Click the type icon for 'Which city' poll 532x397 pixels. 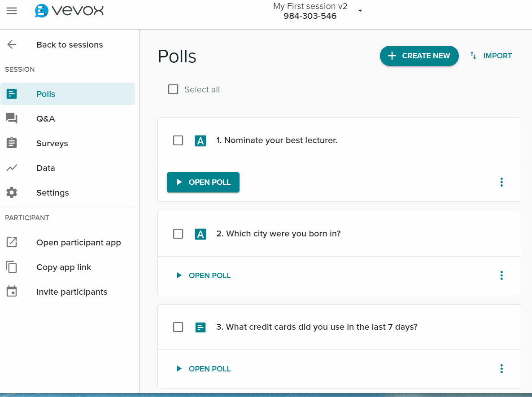coord(201,234)
